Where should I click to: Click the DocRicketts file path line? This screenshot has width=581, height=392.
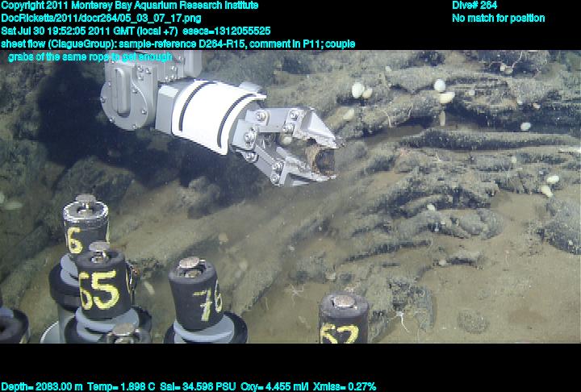click(101, 18)
